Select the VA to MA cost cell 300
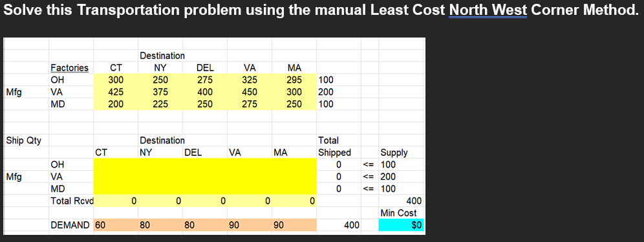Screen dimensions: 644x242 294,92
